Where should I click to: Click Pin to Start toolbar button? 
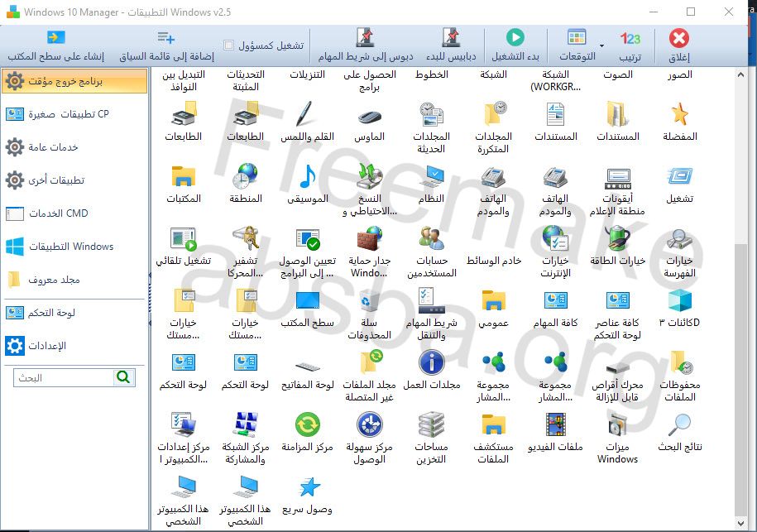point(451,46)
